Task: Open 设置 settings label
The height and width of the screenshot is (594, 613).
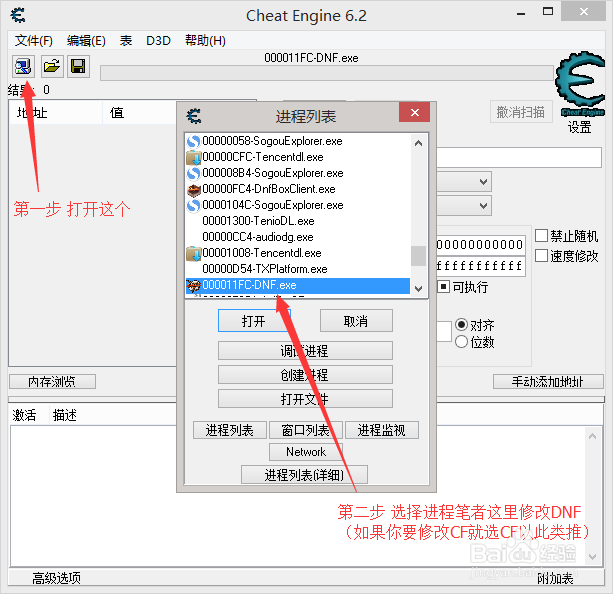Action: pyautogui.click(x=579, y=127)
